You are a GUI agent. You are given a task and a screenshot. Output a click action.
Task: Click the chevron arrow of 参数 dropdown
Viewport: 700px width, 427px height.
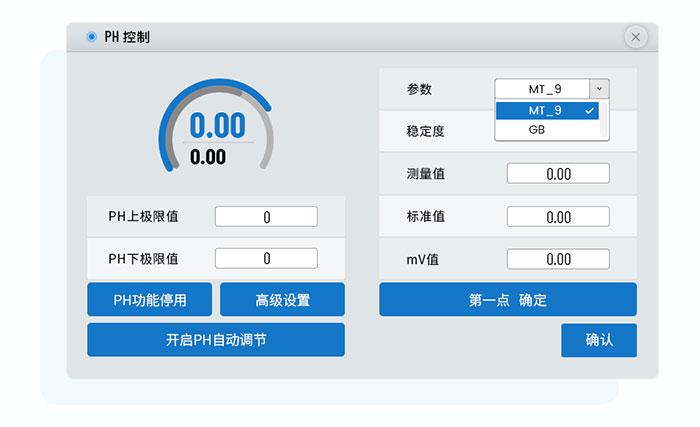point(598,89)
